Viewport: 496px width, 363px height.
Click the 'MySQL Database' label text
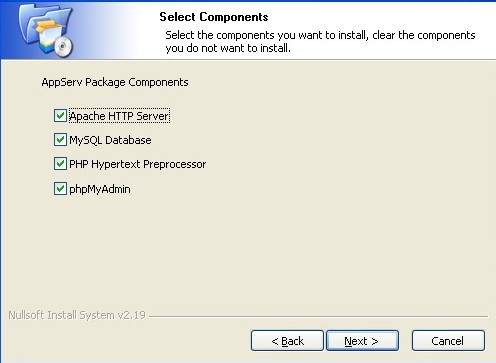coord(110,140)
